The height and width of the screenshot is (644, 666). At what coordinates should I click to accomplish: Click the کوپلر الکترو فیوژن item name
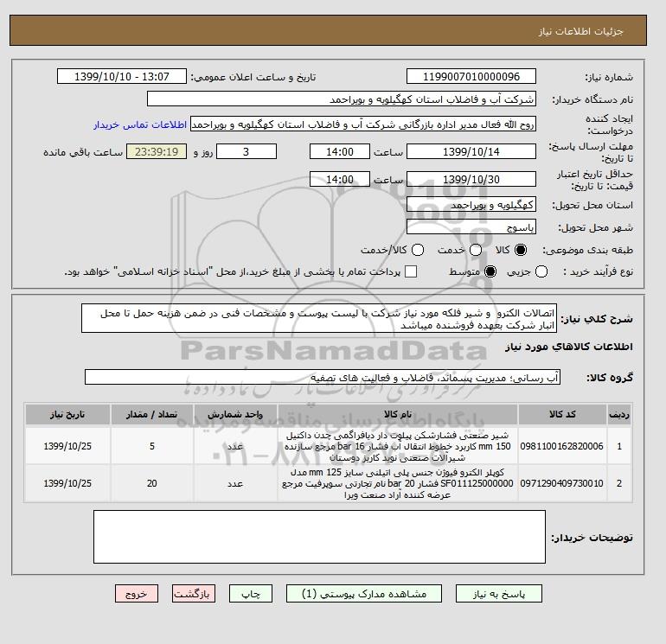click(398, 483)
